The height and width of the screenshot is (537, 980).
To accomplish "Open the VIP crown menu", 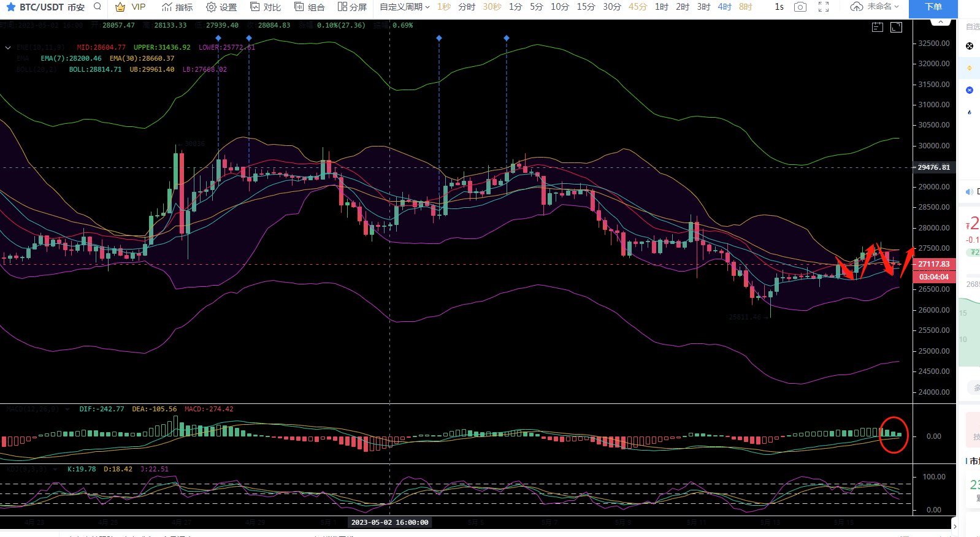I will [x=130, y=7].
